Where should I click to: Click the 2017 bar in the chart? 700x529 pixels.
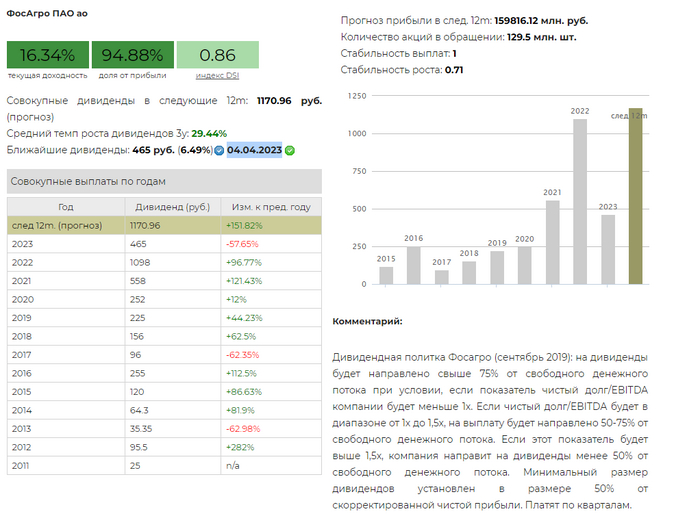click(x=442, y=277)
